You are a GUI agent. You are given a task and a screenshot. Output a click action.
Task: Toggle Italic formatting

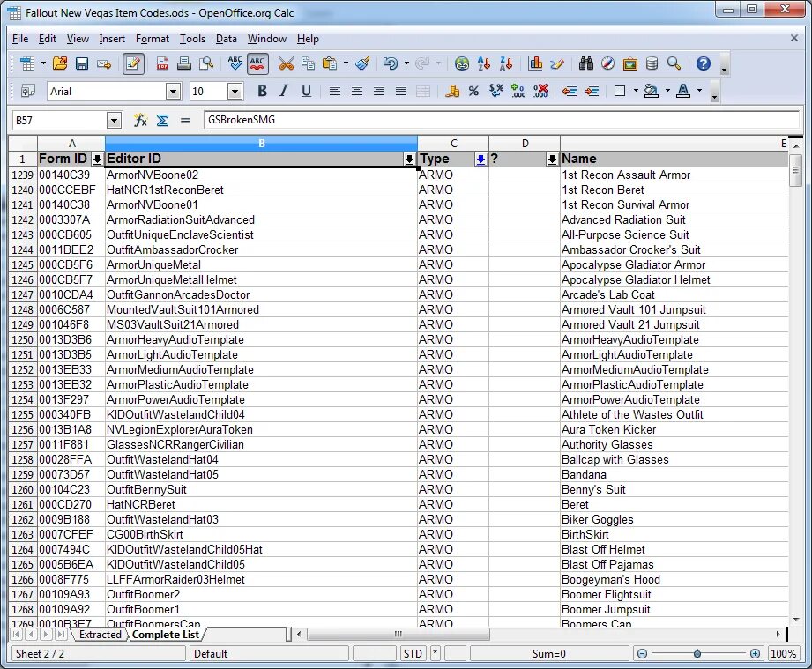284,91
